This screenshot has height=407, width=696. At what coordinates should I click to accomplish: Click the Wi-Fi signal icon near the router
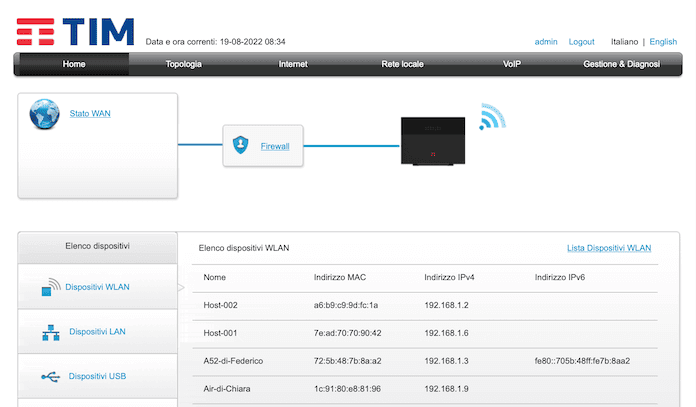click(x=492, y=117)
